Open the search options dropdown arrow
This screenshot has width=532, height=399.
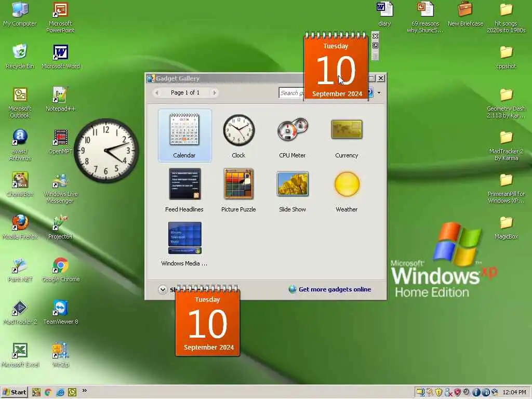point(379,92)
